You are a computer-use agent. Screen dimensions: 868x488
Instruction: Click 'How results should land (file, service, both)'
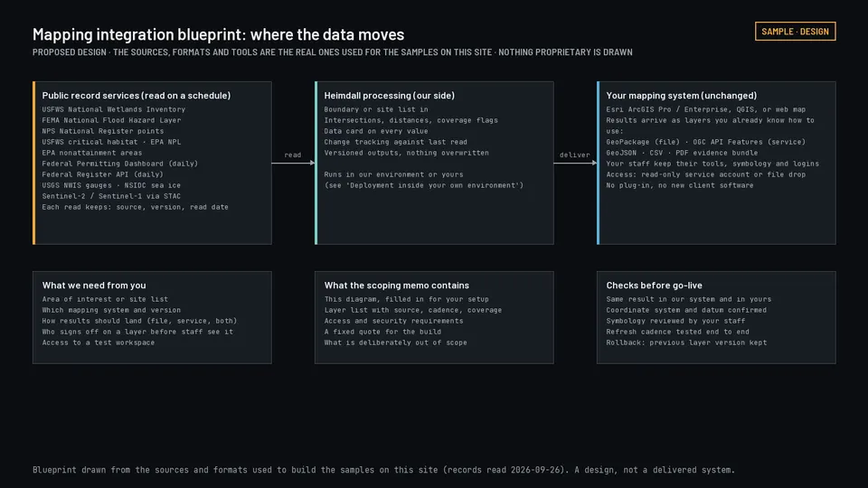(139, 321)
